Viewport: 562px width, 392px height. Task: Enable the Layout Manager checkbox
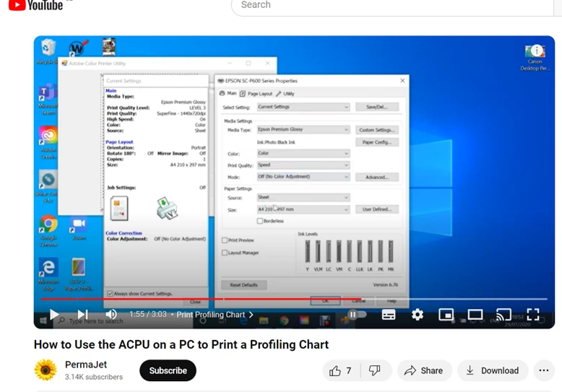(225, 253)
